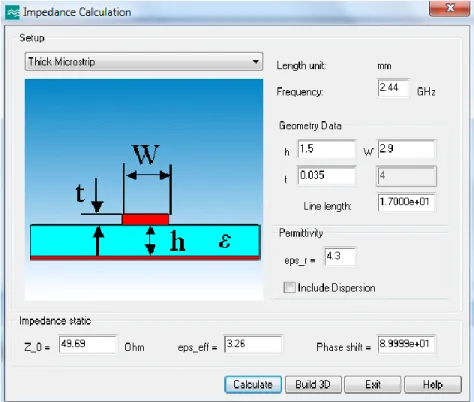474x402 pixels.
Task: Click the disabled field showing 4
Action: [x=406, y=176]
